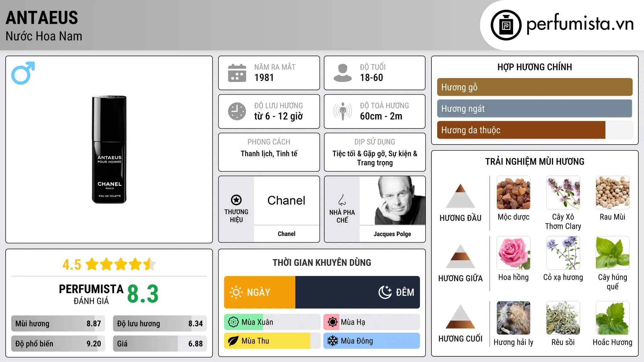Click the Perfumista Đánh giá label
Screen dimensions: 644x362
[x=91, y=294]
